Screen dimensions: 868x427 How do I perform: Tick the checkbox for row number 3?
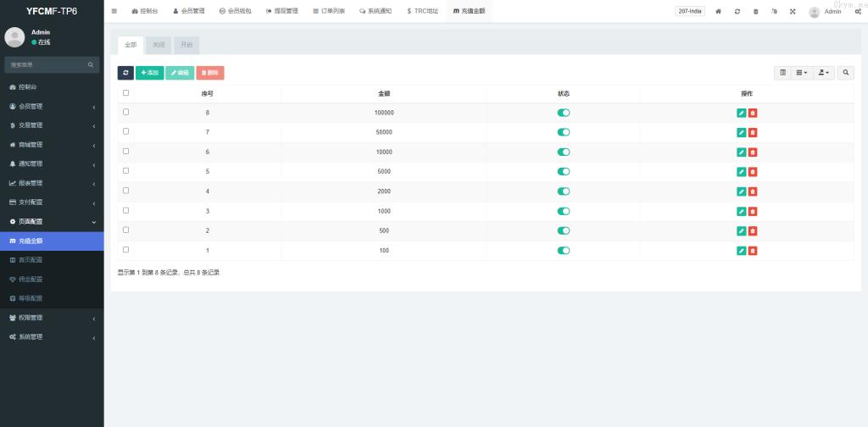point(126,210)
